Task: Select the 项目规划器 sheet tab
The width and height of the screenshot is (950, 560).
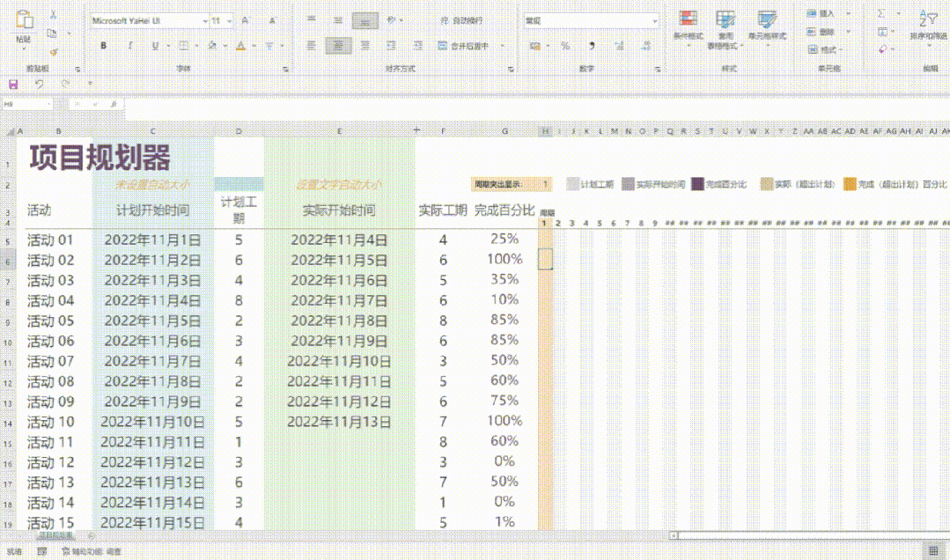Action: coord(56,535)
